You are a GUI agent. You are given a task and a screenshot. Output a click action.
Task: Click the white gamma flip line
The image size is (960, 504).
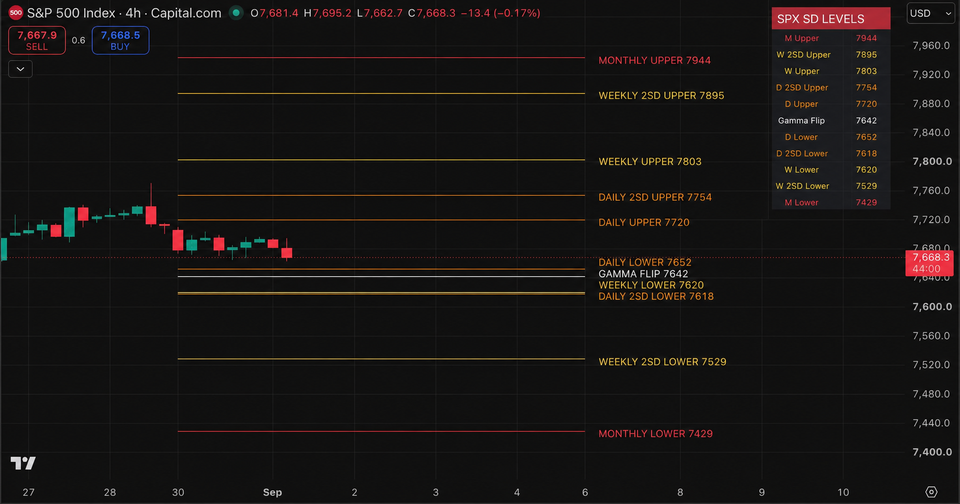381,277
